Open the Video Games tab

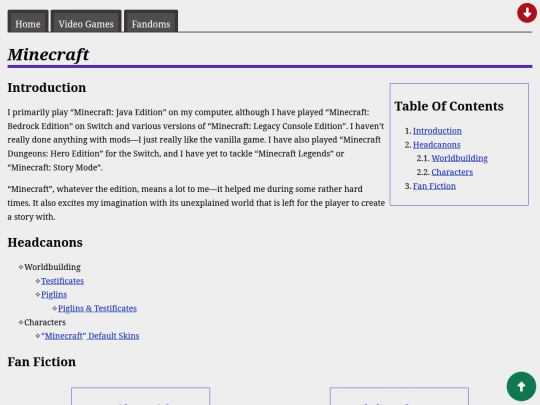[86, 21]
